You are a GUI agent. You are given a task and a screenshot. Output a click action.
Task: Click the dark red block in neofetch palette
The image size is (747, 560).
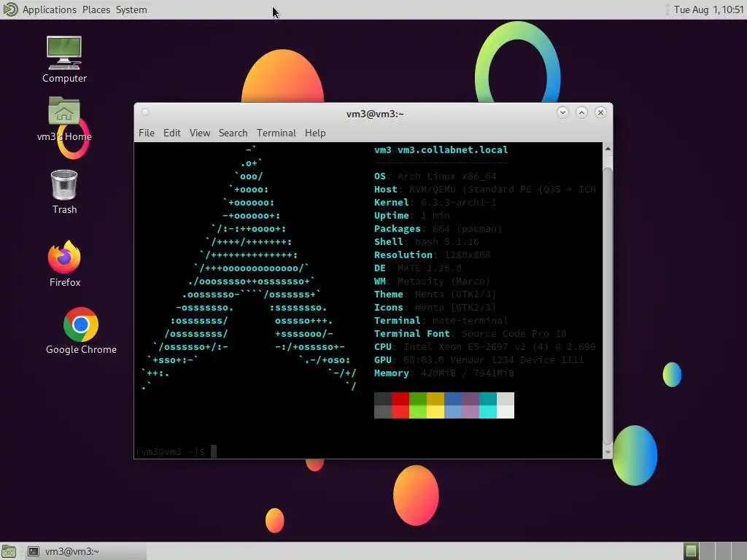pos(400,399)
